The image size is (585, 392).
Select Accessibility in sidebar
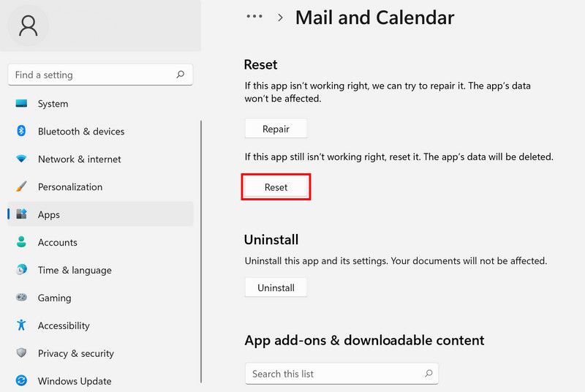click(100, 325)
